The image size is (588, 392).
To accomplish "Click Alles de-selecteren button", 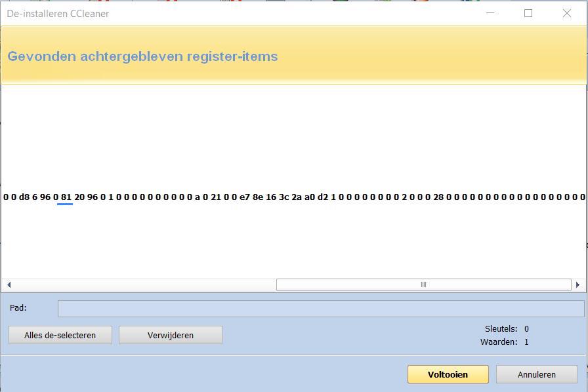I will (60, 335).
